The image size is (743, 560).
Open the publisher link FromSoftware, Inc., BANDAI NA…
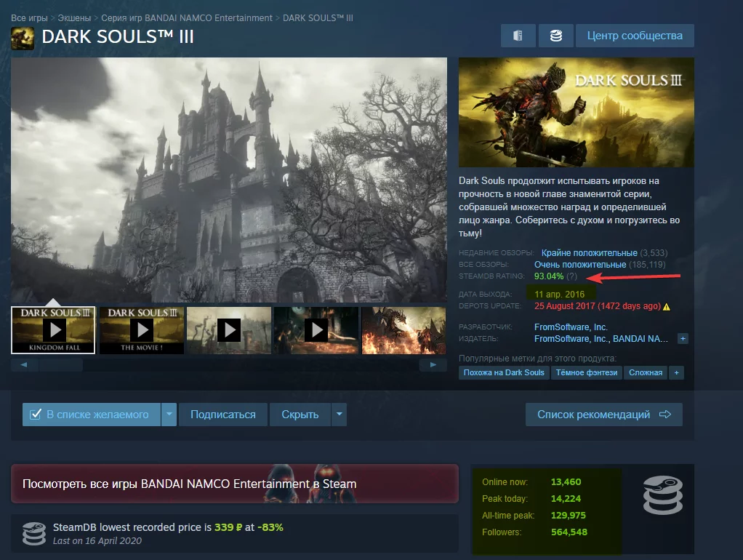601,339
